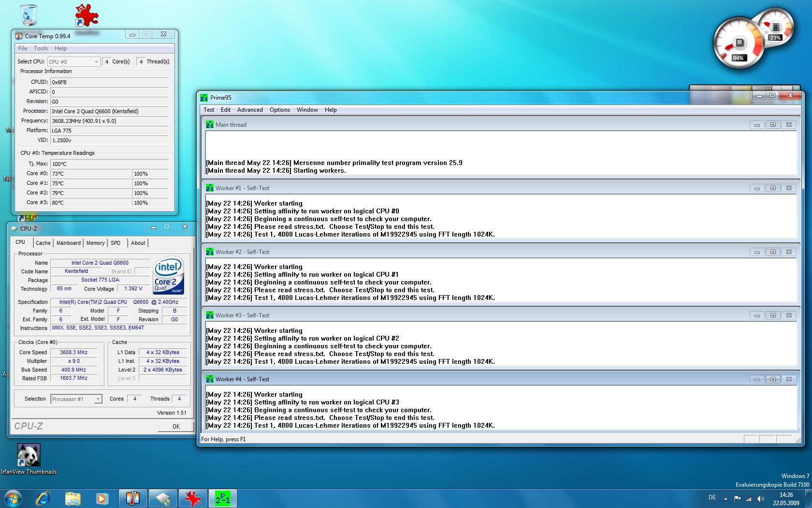Click Tj. Max 100°C value
The height and width of the screenshot is (508, 812).
point(110,164)
